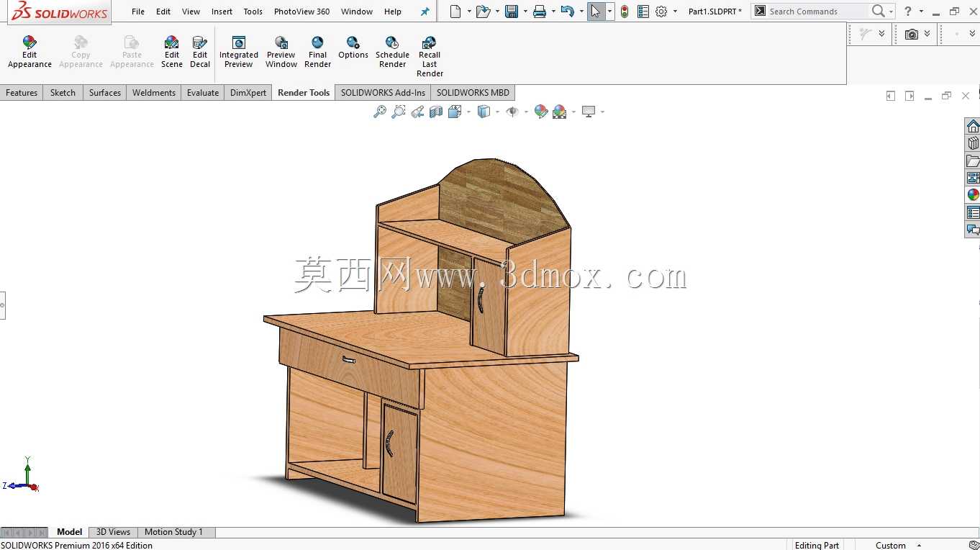Recall Last Render image
Screen dimensions: 980x550
430,57
